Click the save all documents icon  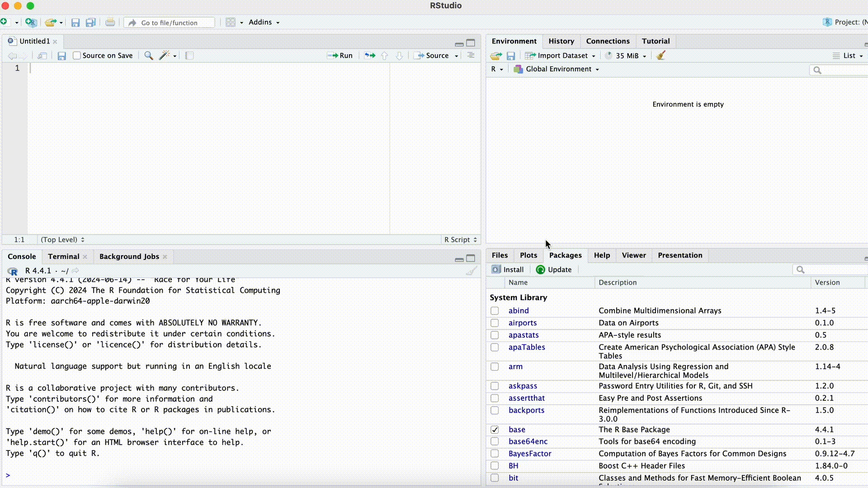point(91,23)
